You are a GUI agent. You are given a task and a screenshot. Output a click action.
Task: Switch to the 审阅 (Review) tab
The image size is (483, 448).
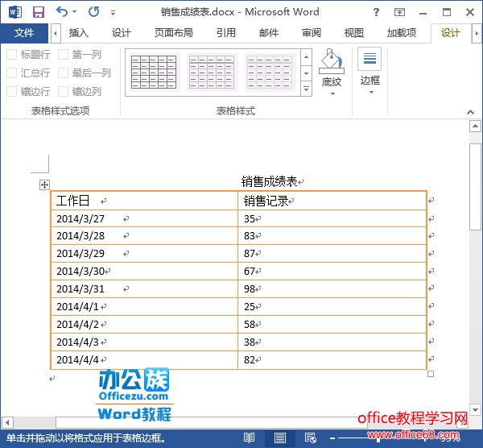(312, 33)
